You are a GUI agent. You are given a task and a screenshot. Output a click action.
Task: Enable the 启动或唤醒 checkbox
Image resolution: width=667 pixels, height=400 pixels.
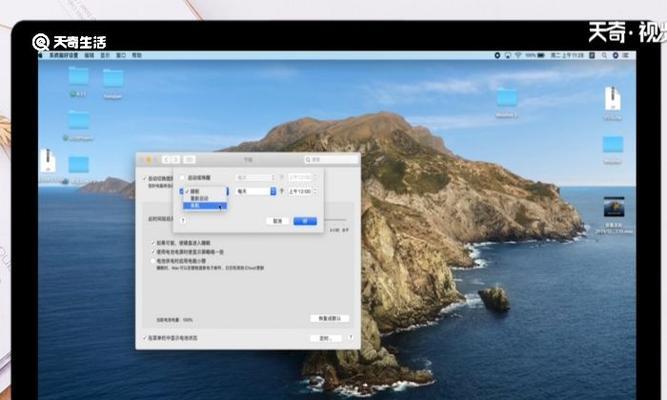click(182, 177)
